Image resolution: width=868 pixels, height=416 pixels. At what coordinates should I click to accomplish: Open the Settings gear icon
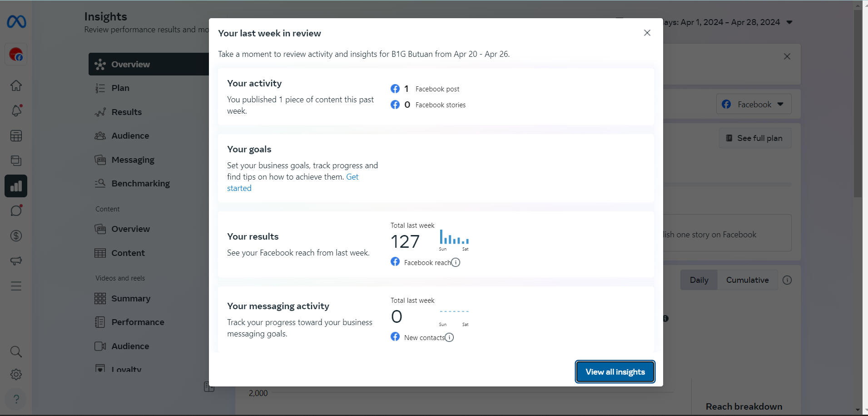(x=16, y=375)
